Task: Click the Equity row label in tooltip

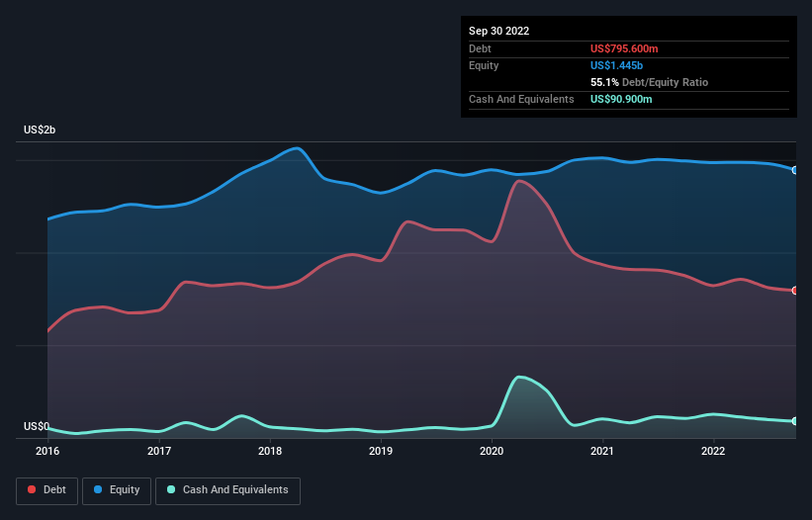Action: 484,65
